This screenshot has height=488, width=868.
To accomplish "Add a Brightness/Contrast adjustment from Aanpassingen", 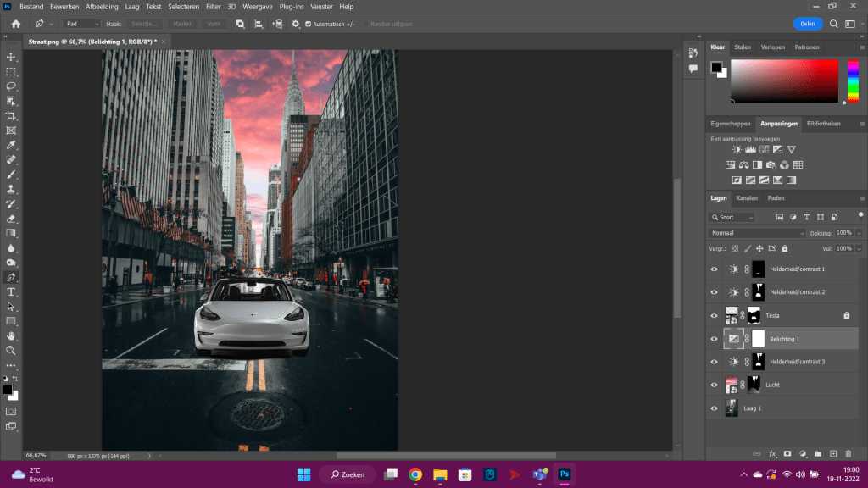I will pyautogui.click(x=737, y=150).
